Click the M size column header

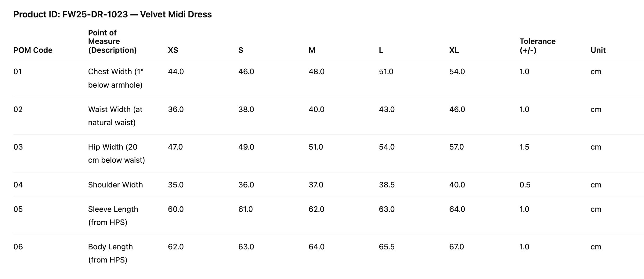[312, 50]
